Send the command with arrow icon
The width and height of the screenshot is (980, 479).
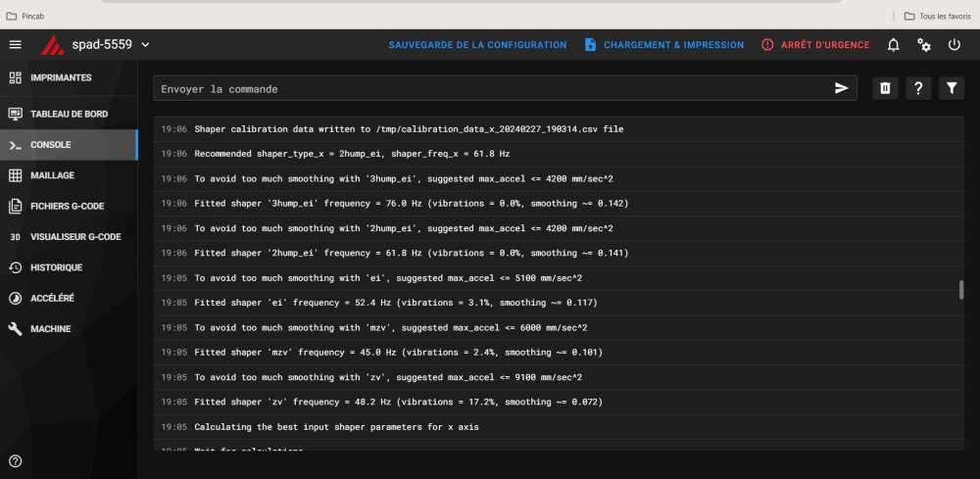point(841,88)
